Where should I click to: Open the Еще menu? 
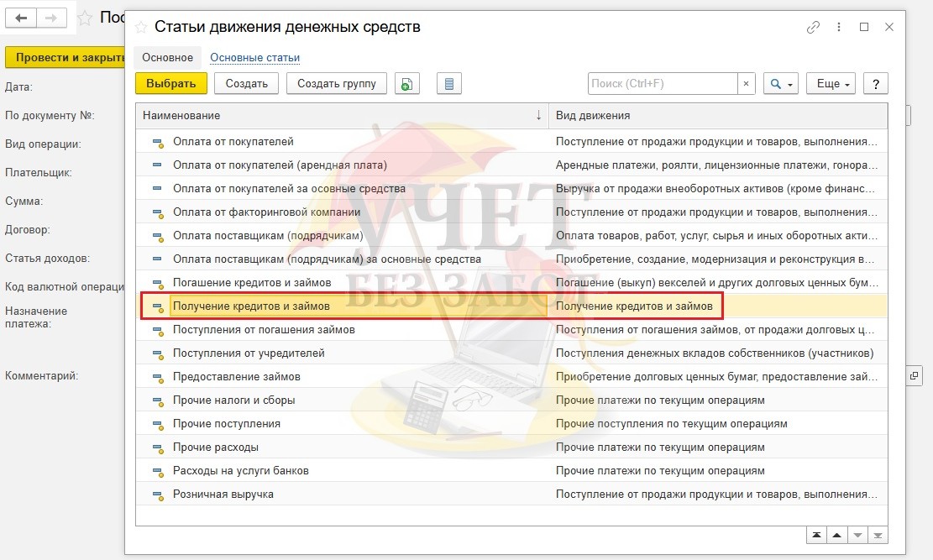click(x=831, y=83)
